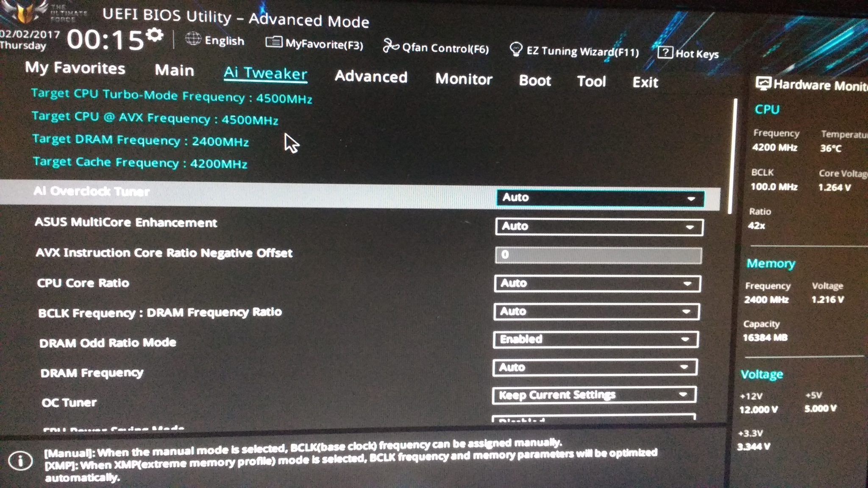
Task: Click the MyFavorite folder icon
Action: pyautogui.click(x=274, y=42)
